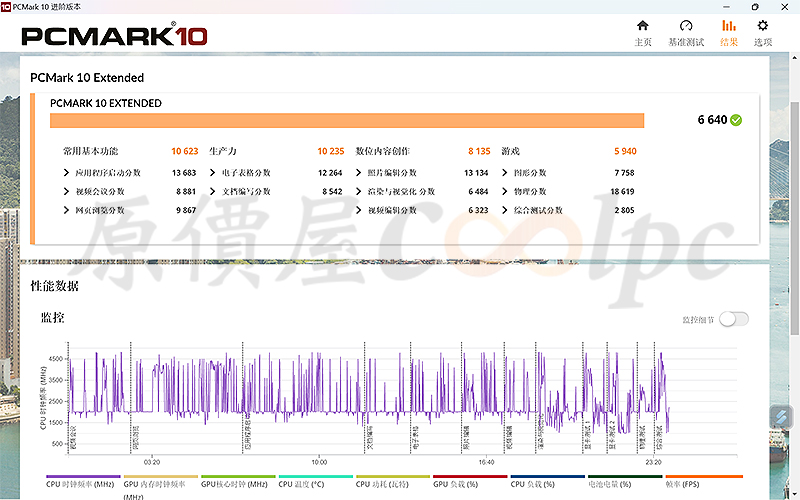Screen dimensions: 800x500
Task: Click the PCMark app icon in title bar
Action: [x=5, y=7]
